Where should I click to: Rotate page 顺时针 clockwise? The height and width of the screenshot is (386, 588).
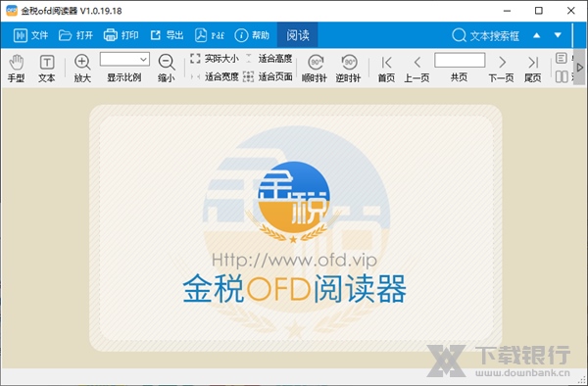coord(315,69)
